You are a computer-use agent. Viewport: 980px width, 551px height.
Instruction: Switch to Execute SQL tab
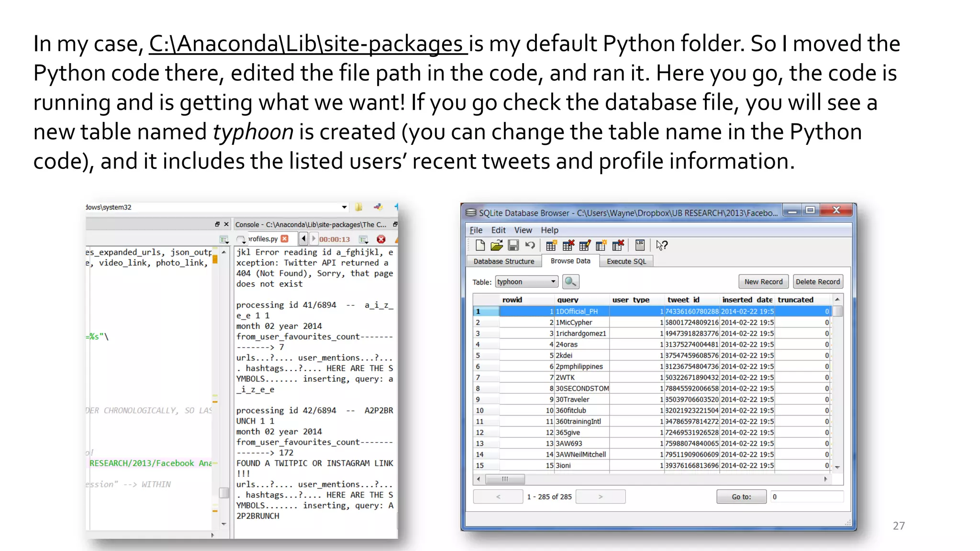point(626,261)
